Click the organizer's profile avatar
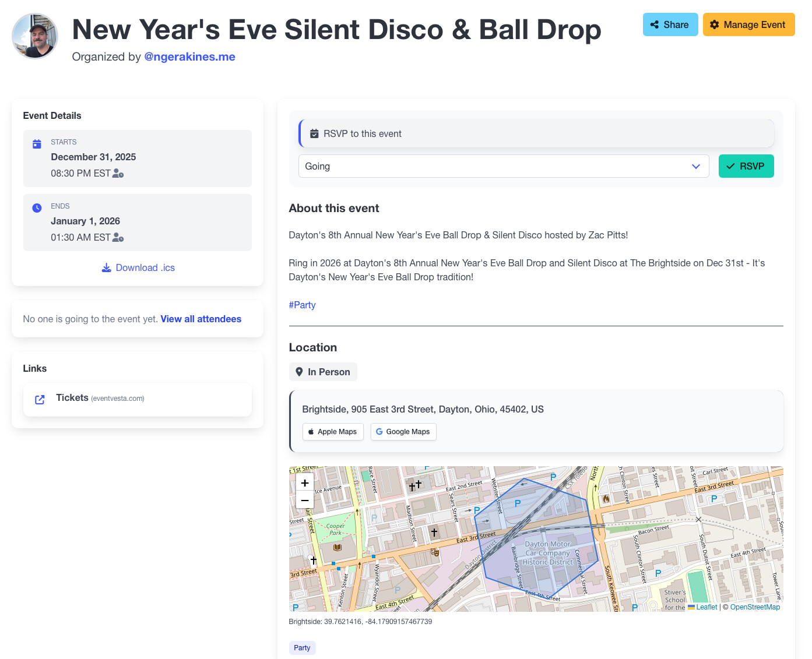The image size is (812, 659). click(x=35, y=36)
